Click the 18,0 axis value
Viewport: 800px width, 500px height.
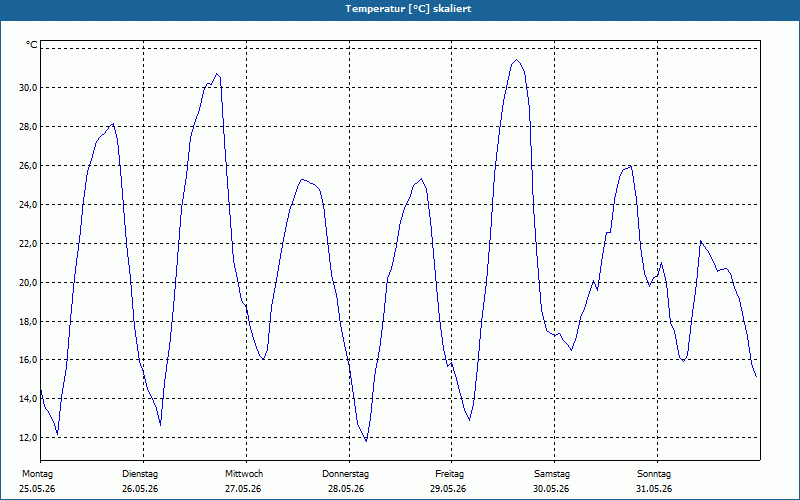pyautogui.click(x=28, y=321)
